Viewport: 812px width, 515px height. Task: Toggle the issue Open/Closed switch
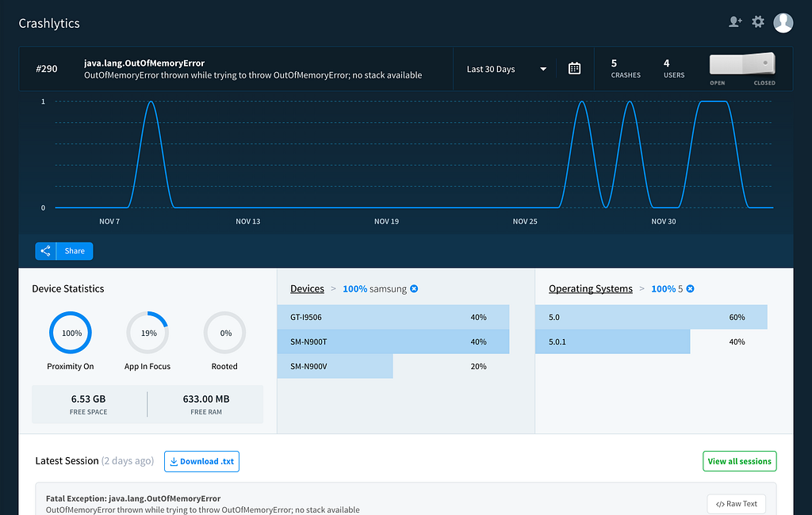(742, 65)
